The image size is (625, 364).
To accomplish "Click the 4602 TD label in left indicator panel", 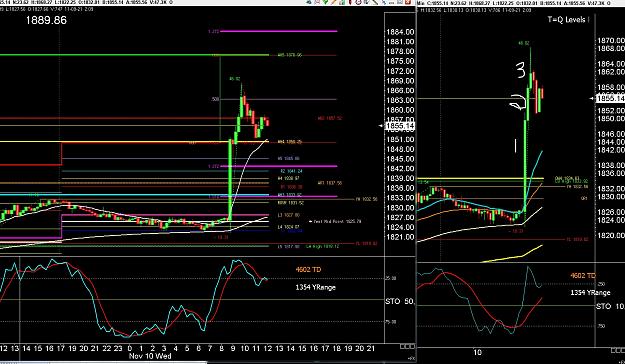I will (x=308, y=270).
